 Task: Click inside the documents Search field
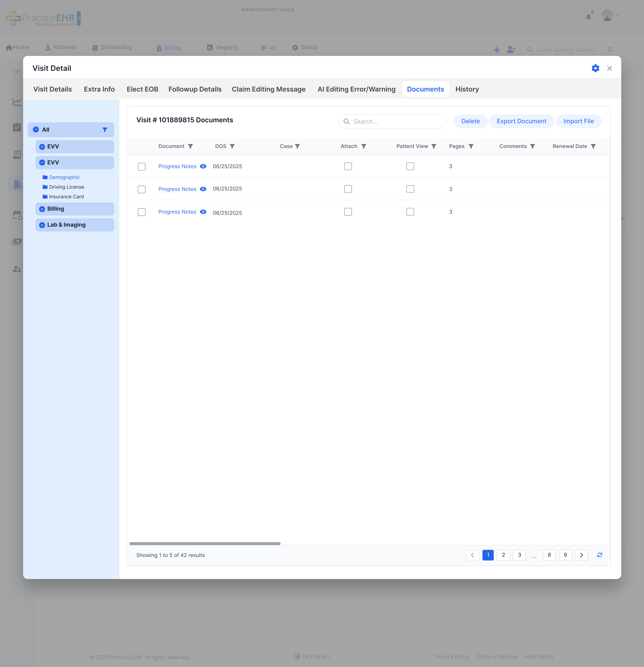(x=392, y=122)
